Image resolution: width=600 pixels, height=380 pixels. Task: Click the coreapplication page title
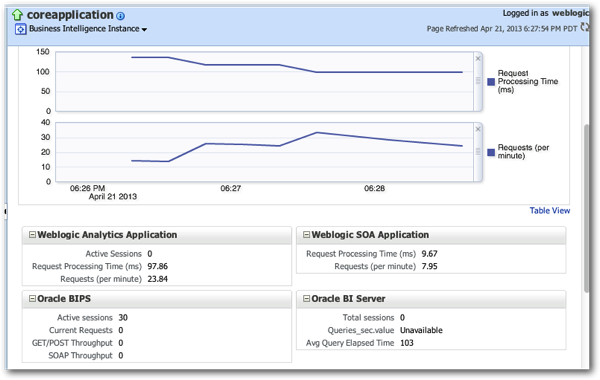coord(70,15)
